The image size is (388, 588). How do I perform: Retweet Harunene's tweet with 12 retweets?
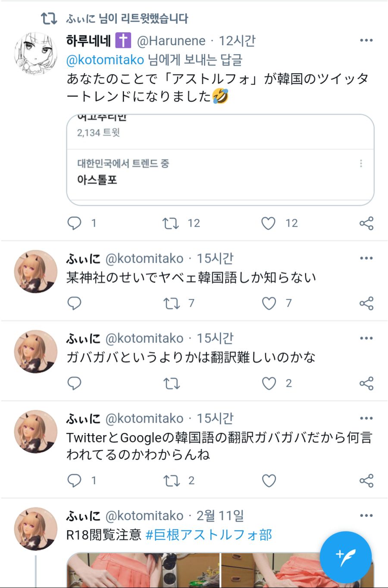171,223
